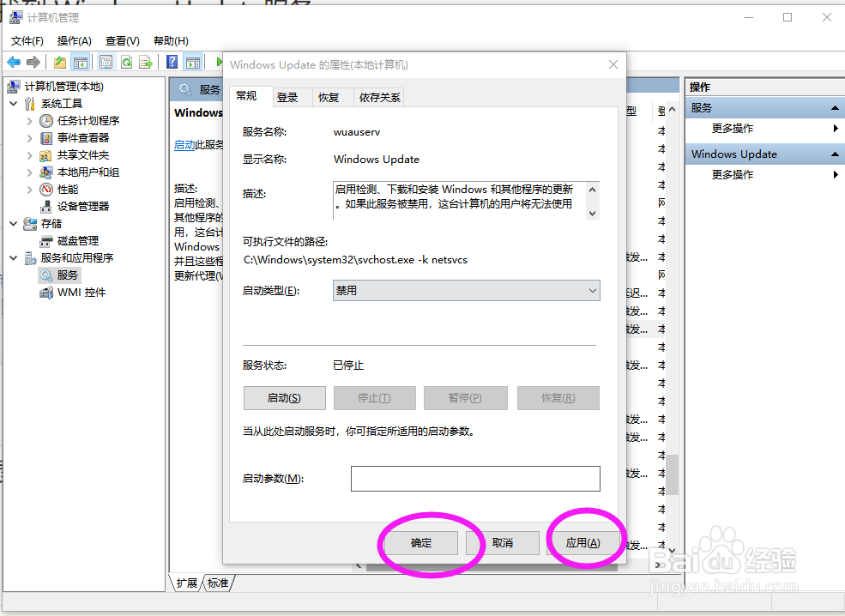Switch to the 登录 tab
845x616 pixels.
[290, 96]
